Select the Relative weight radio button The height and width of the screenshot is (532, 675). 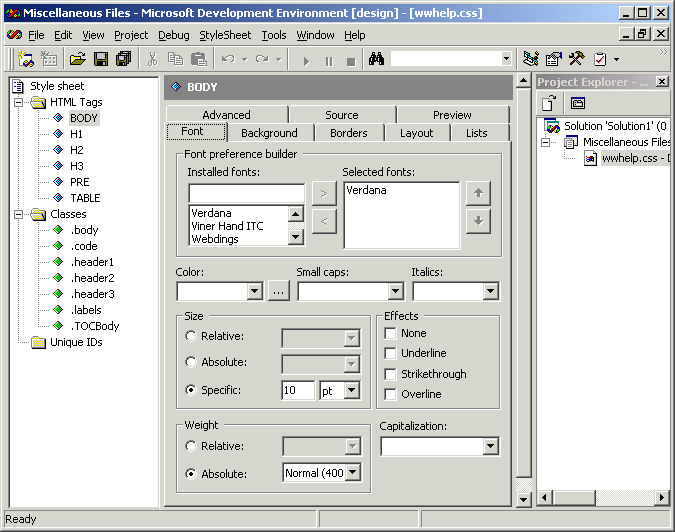[191, 446]
